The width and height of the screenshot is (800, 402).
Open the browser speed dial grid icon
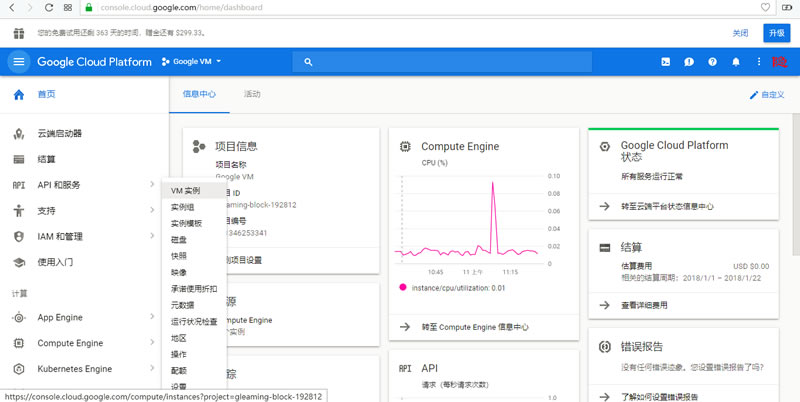[67, 8]
